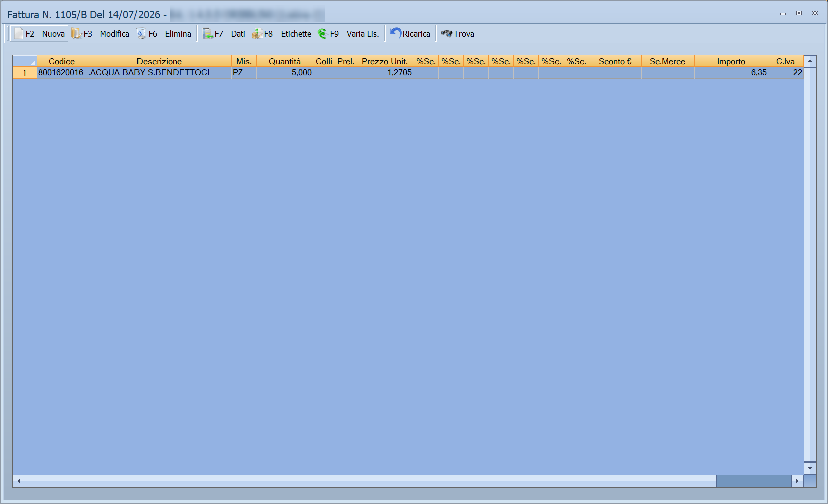The width and height of the screenshot is (828, 504).
Task: Click the unit price cell 1,2705
Action: pyautogui.click(x=385, y=73)
